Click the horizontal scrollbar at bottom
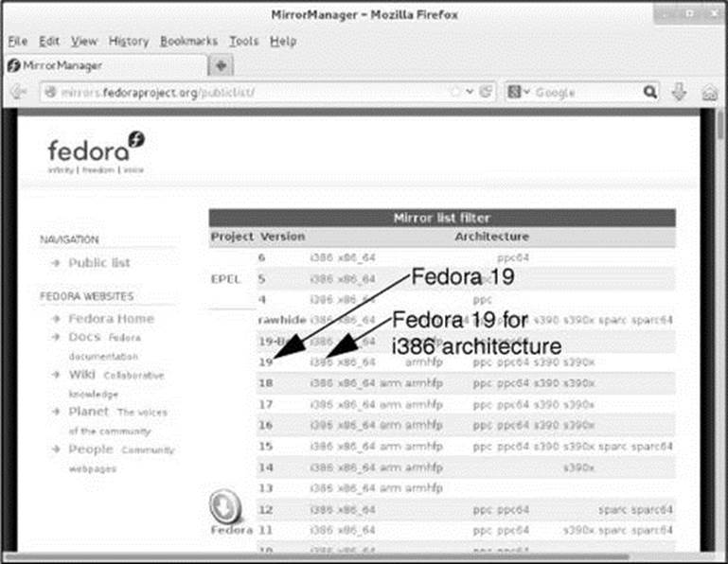 [315, 556]
